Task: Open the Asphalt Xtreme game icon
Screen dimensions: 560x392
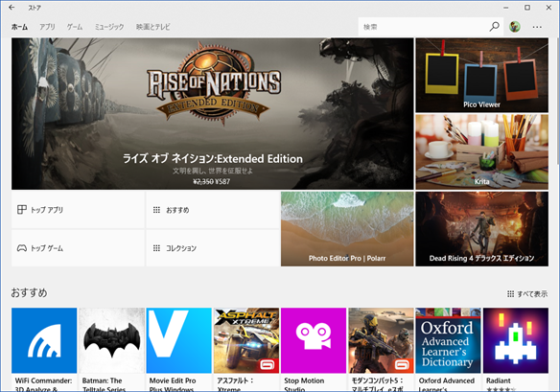Action: click(x=246, y=340)
